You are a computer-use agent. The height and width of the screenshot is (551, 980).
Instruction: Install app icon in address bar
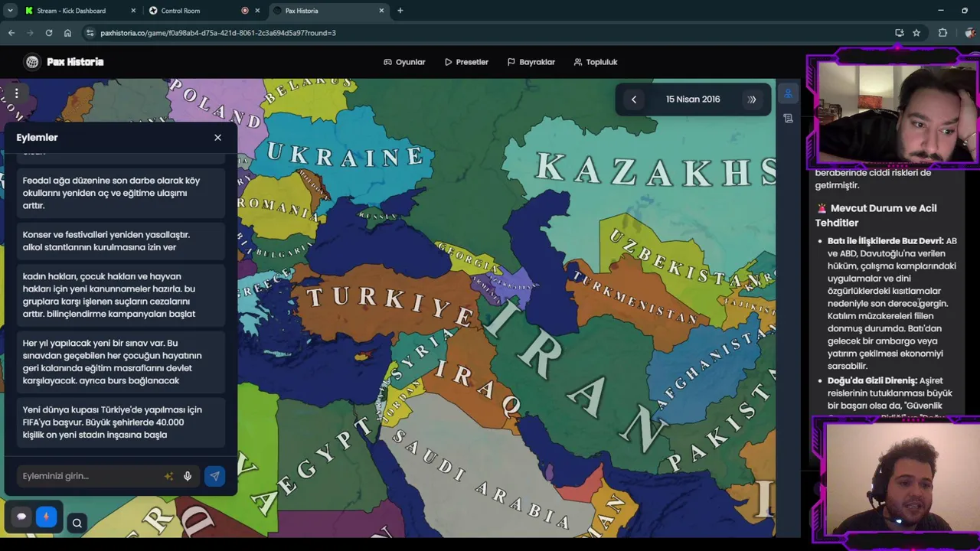pyautogui.click(x=900, y=33)
